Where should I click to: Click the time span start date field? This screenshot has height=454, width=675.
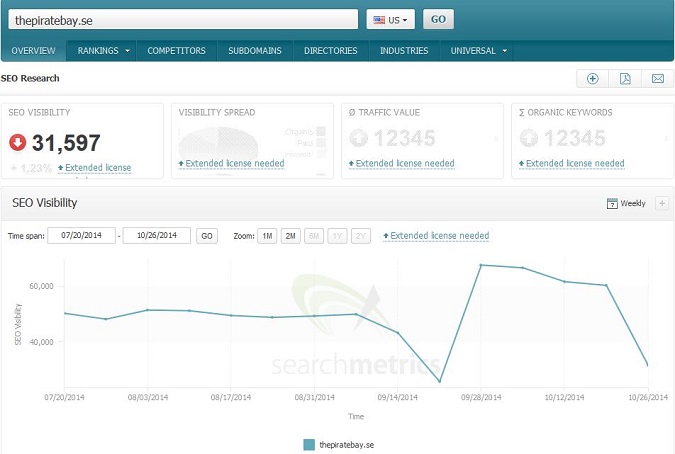81,236
